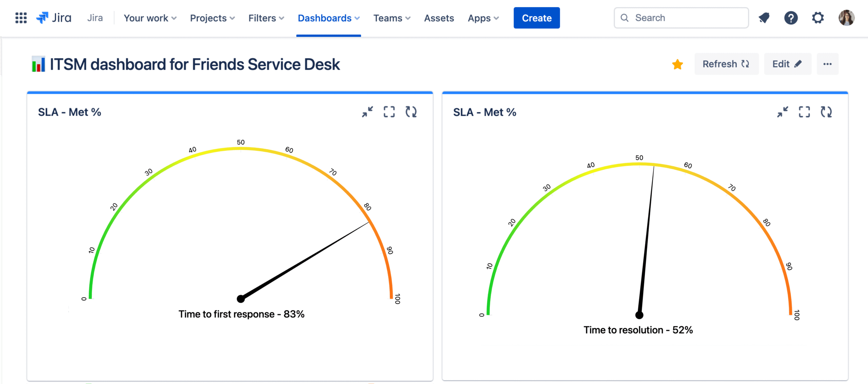Maximize the Time to first response gadget

tap(389, 112)
